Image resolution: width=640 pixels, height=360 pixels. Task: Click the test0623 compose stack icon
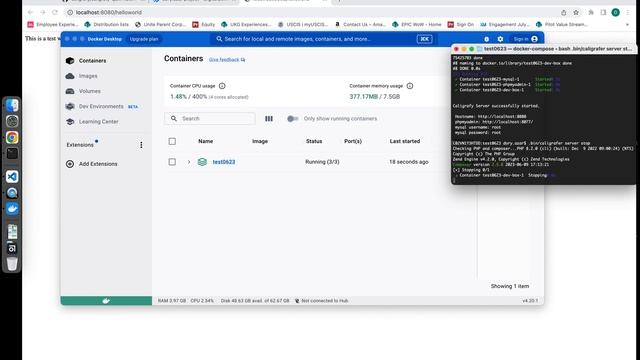[x=202, y=162]
